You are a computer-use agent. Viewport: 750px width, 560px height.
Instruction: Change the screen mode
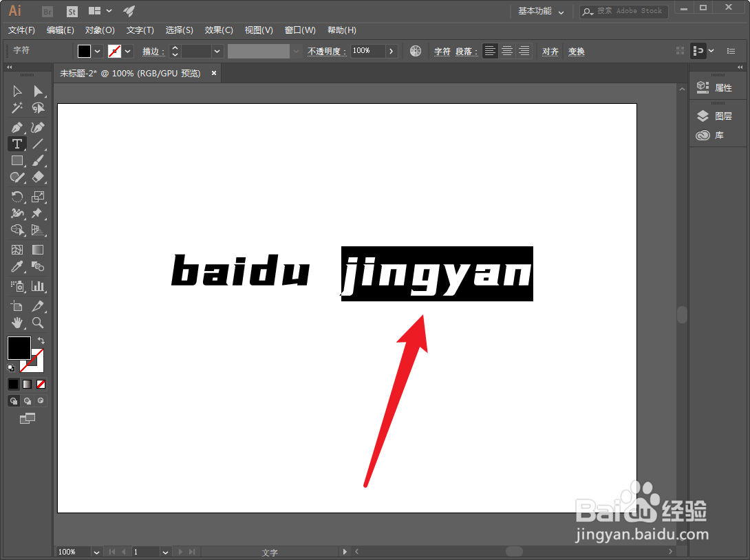28,418
